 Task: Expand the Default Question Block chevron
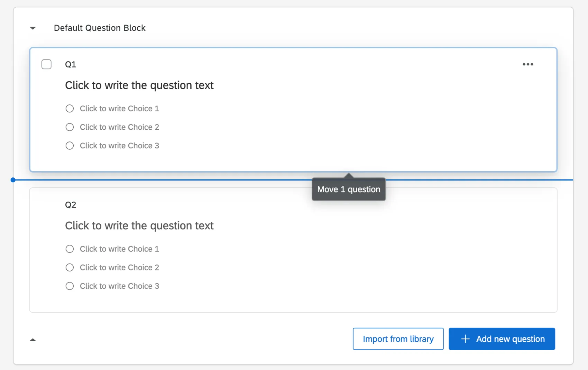tap(33, 28)
